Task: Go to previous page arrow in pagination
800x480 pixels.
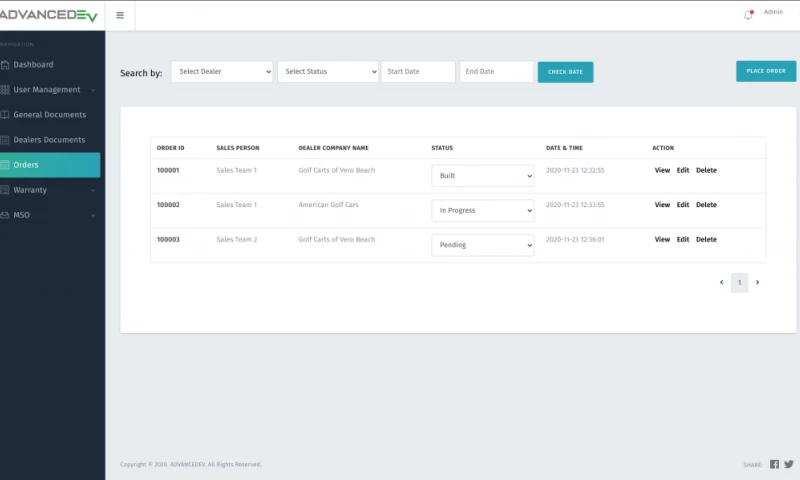Action: click(x=721, y=283)
